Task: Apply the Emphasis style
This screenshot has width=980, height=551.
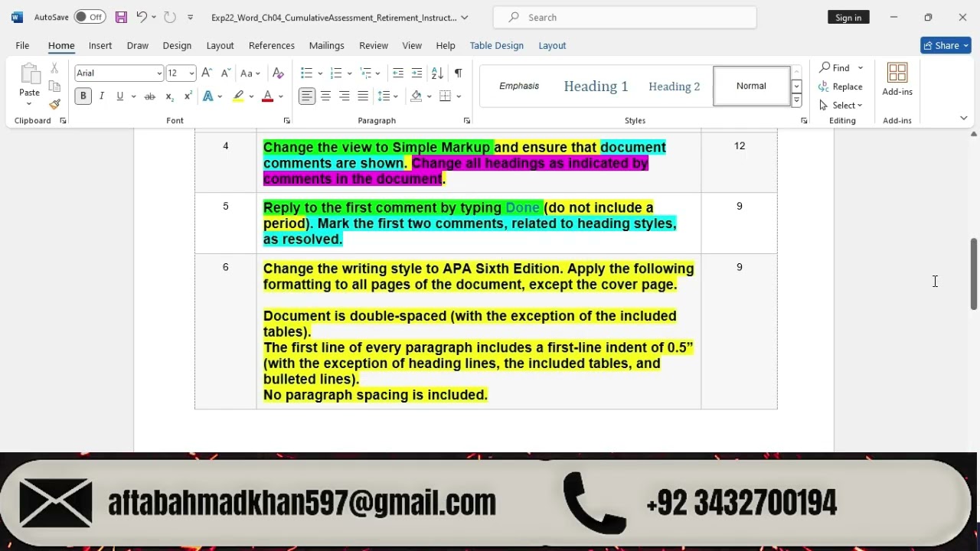Action: (519, 86)
